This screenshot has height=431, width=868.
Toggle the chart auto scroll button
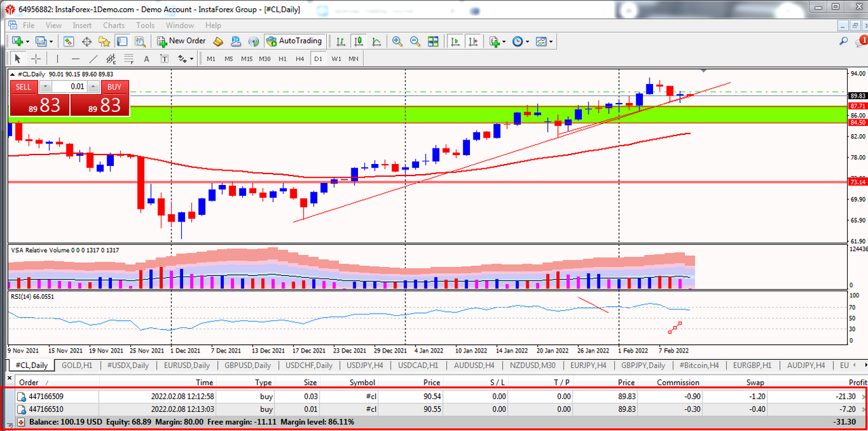pos(455,41)
